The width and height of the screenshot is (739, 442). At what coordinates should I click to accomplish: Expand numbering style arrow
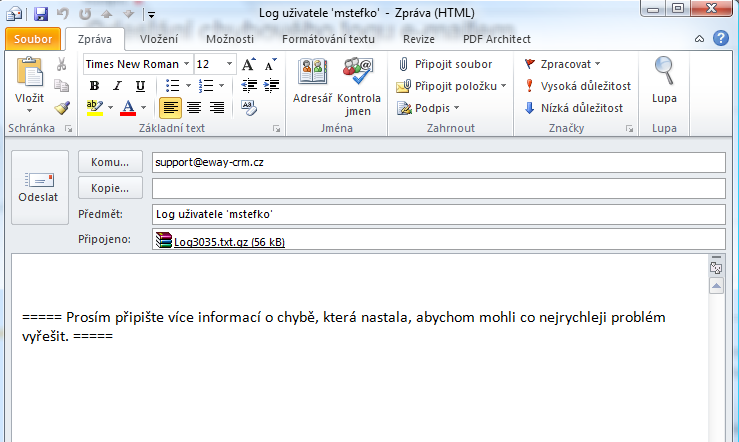pyautogui.click(x=222, y=86)
